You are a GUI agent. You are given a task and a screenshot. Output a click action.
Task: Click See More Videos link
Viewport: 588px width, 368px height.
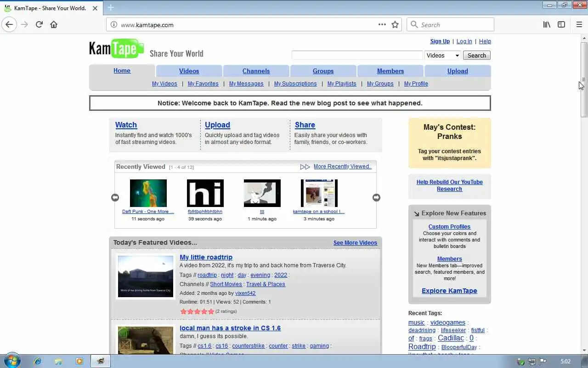click(355, 243)
